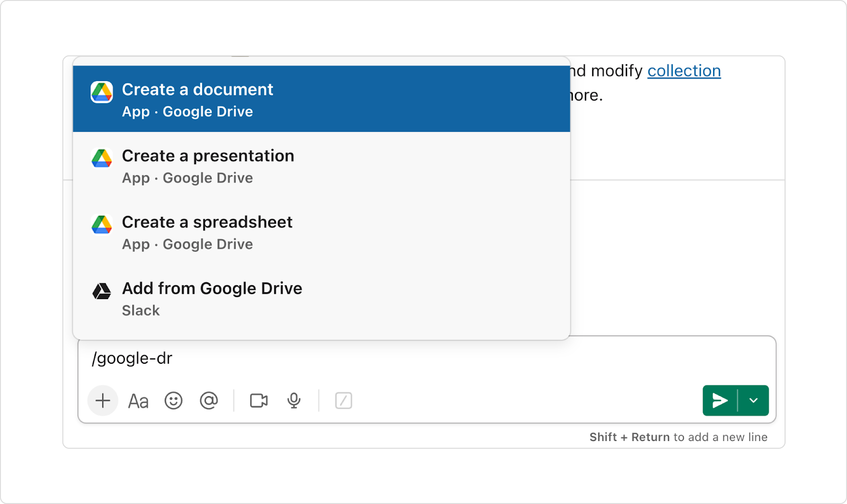
Task: Open the slash shortcuts button
Action: (x=344, y=401)
